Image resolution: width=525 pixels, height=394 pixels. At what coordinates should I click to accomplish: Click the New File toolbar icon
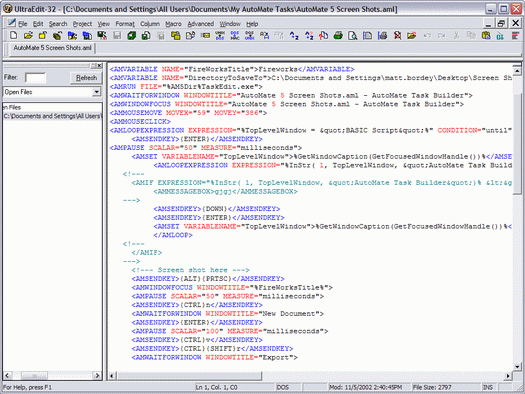pyautogui.click(x=13, y=35)
